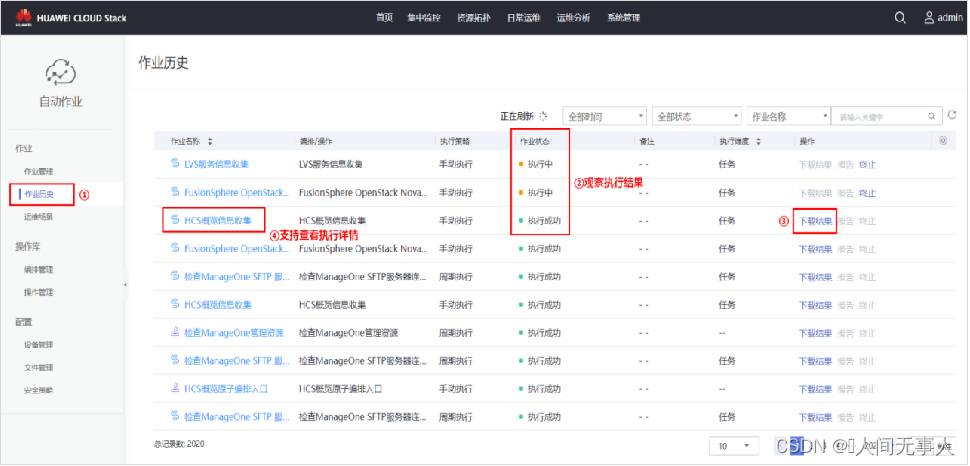The width and height of the screenshot is (970, 466).
Task: Select 作业历史 in the sidebar
Action: click(40, 194)
